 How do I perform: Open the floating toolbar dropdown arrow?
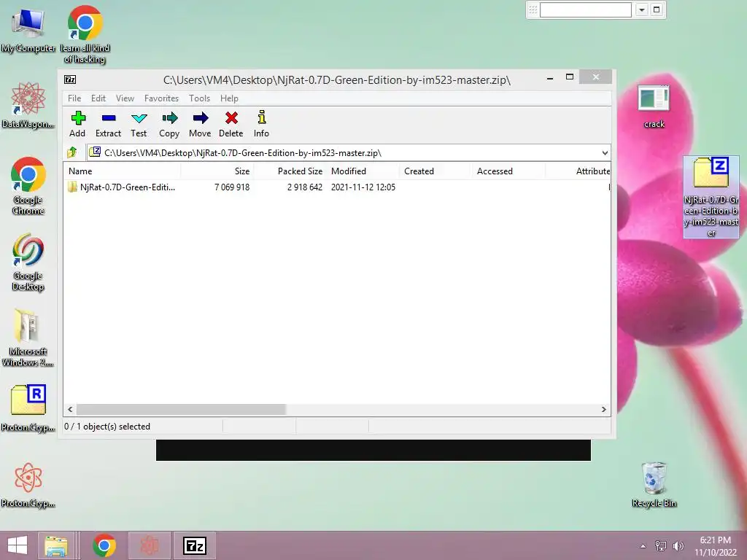[x=642, y=9]
